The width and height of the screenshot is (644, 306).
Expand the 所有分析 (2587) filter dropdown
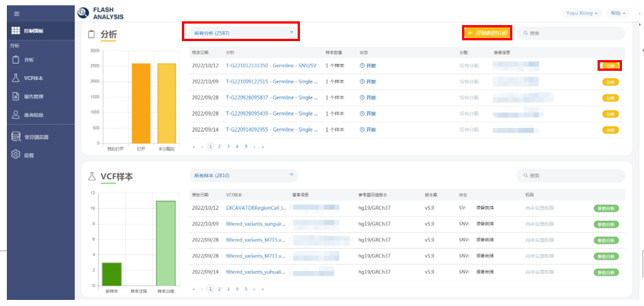click(x=244, y=33)
